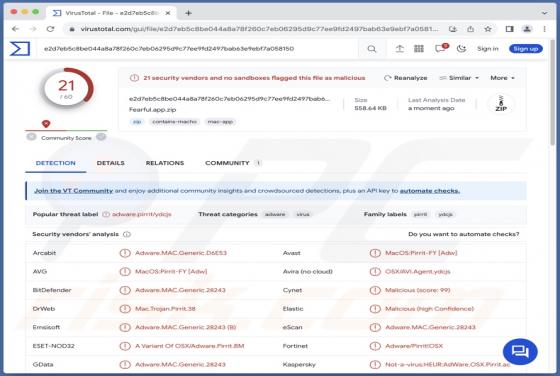560x376 pixels.
Task: Toggle the browser side panel icon
Action: [x=510, y=29]
